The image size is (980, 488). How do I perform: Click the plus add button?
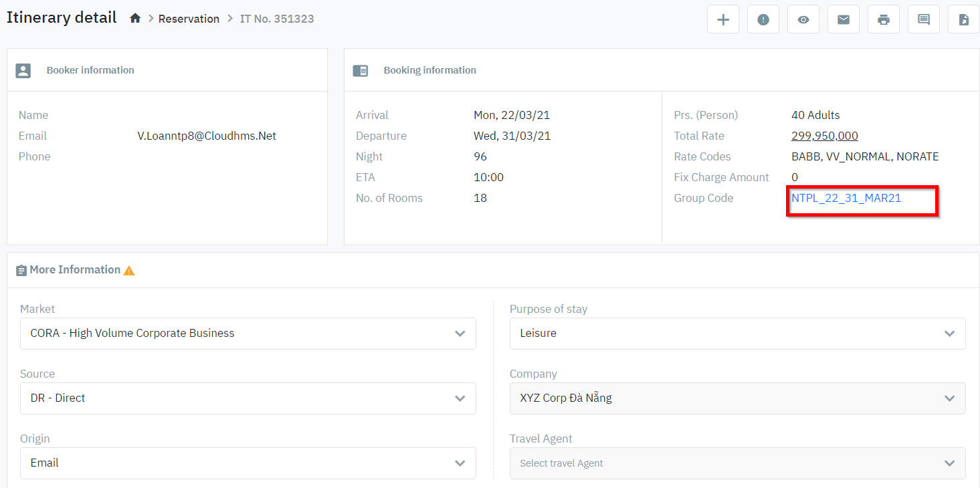723,19
